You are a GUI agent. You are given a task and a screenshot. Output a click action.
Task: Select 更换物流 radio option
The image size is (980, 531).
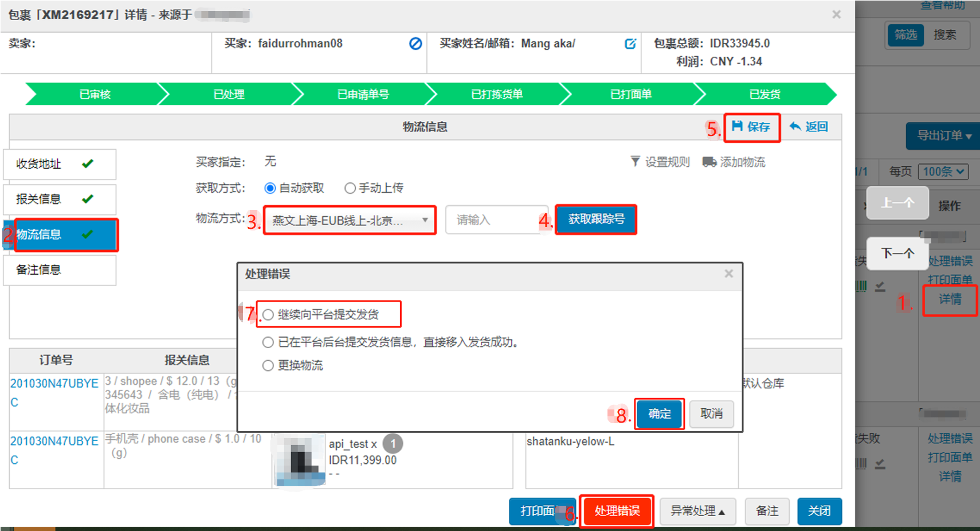coord(268,365)
